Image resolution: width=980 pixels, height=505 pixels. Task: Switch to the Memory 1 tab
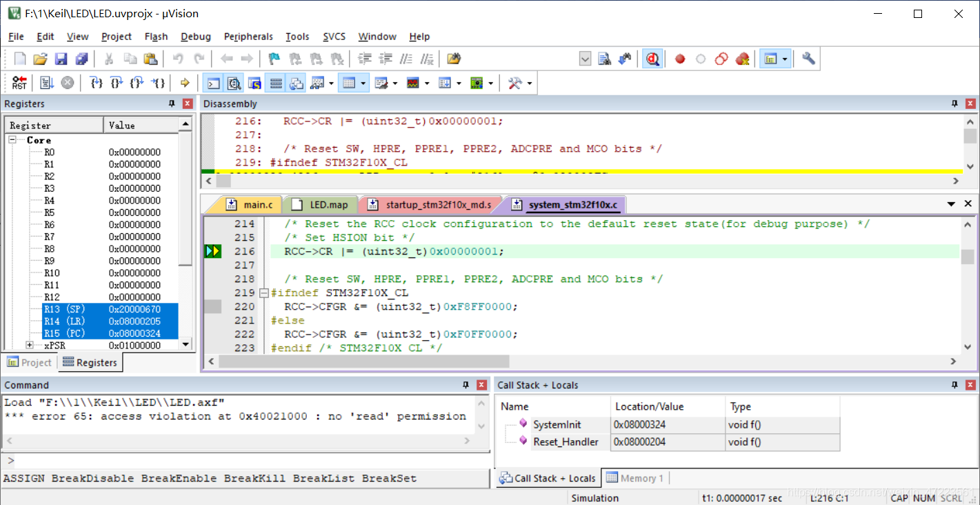[x=634, y=478]
